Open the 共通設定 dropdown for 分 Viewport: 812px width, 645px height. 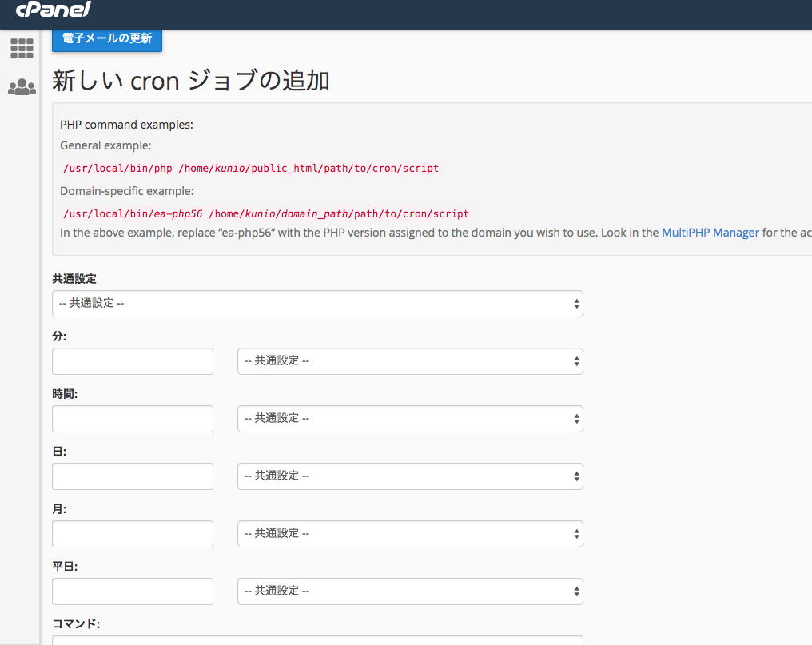(x=410, y=361)
